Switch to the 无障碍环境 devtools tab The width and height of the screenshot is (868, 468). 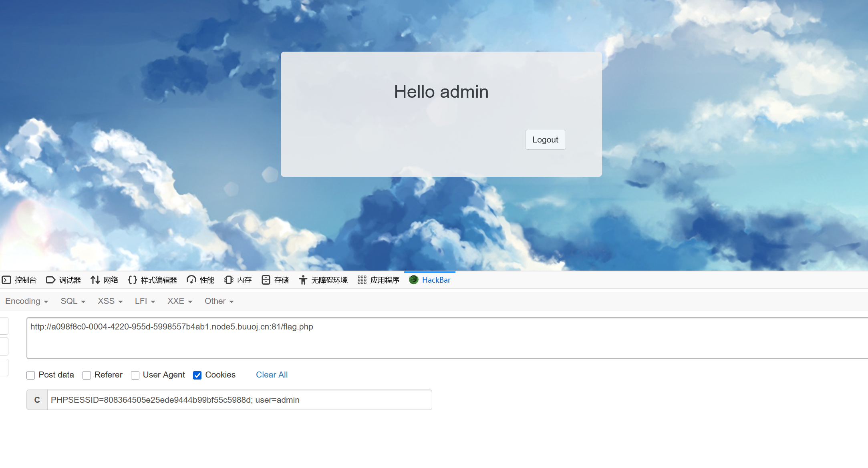323,280
